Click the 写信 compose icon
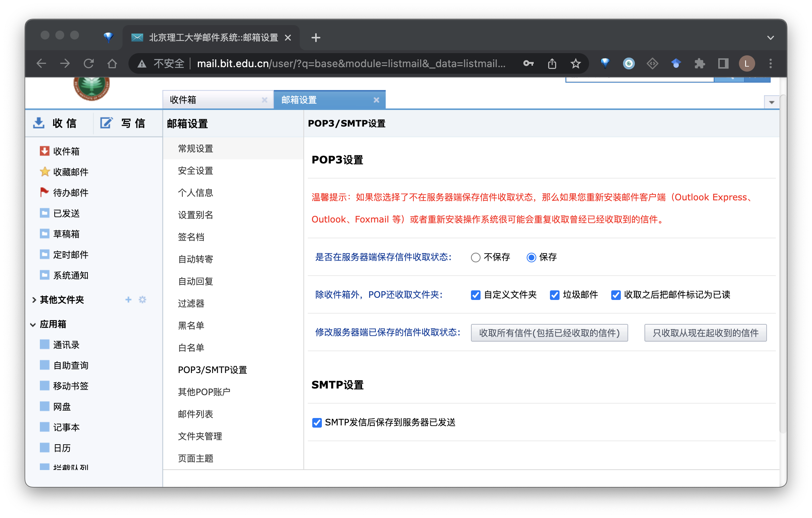This screenshot has width=812, height=518. [106, 123]
